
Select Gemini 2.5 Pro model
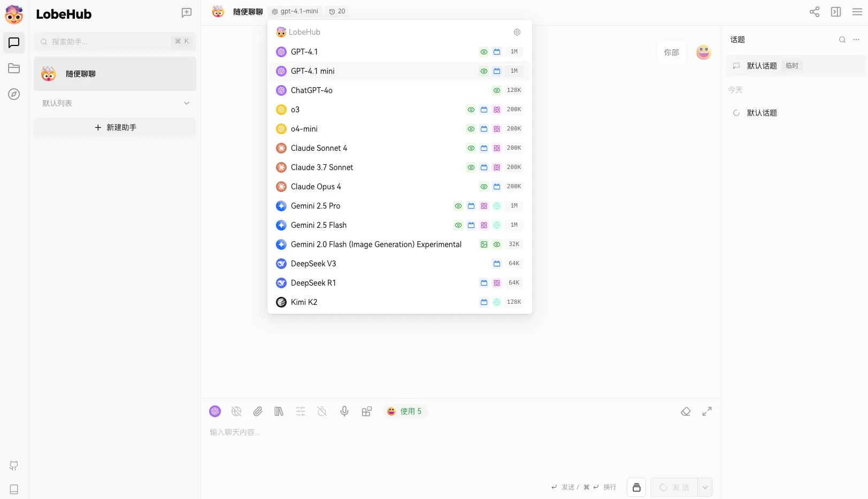point(400,206)
